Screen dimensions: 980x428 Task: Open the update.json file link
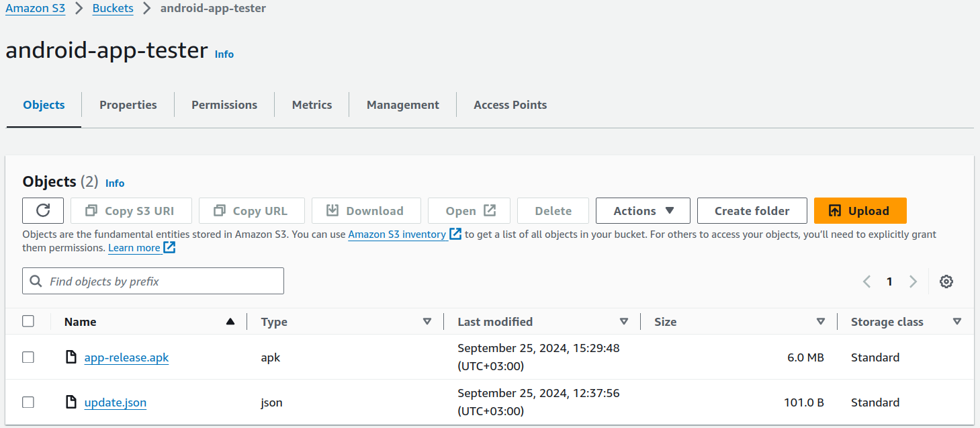pos(115,402)
